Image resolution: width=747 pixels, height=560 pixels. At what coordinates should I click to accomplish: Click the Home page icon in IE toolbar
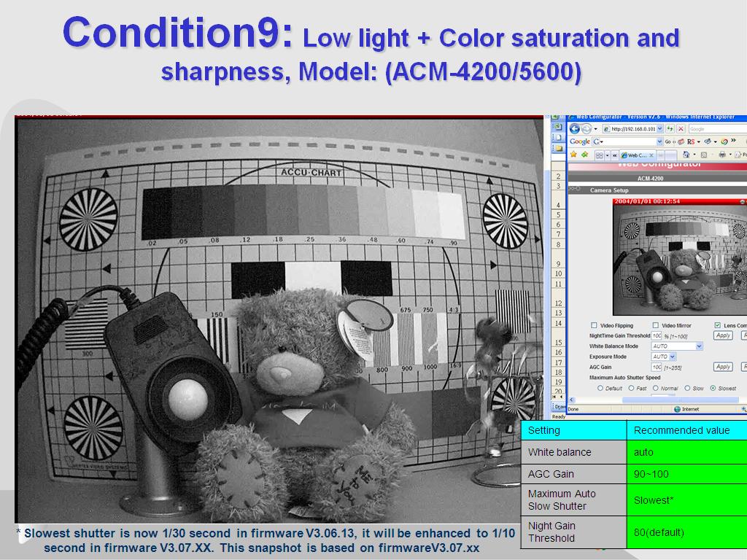click(x=686, y=155)
